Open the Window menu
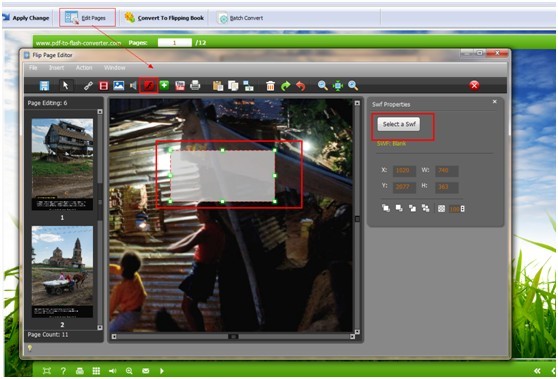Image resolution: width=558 pixels, height=379 pixels. point(115,68)
